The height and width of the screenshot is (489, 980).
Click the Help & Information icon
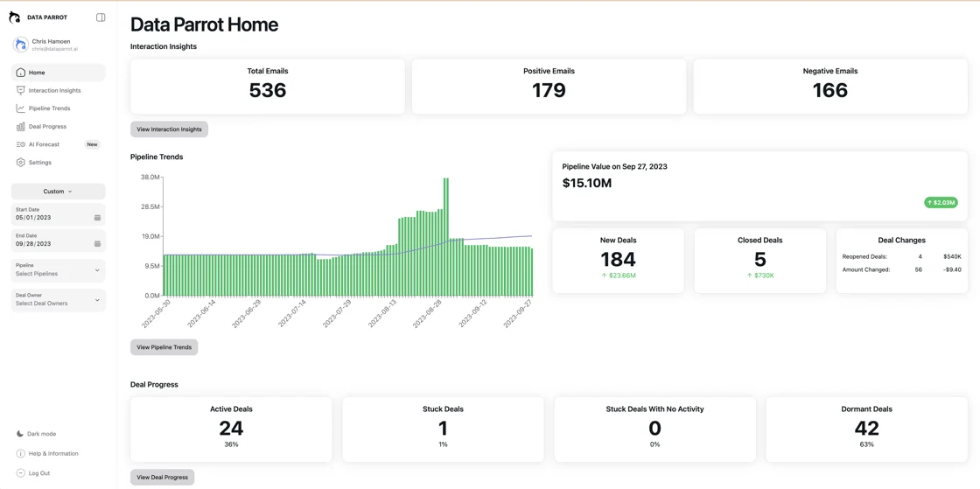[x=21, y=453]
